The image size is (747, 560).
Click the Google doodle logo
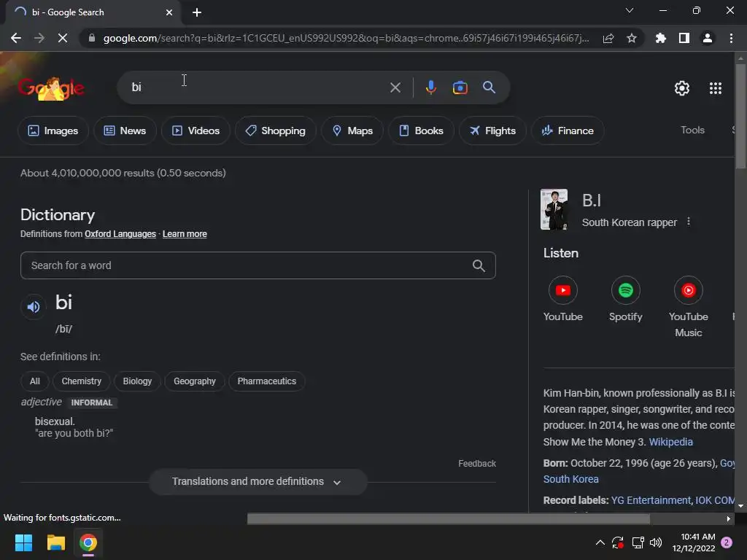52,88
